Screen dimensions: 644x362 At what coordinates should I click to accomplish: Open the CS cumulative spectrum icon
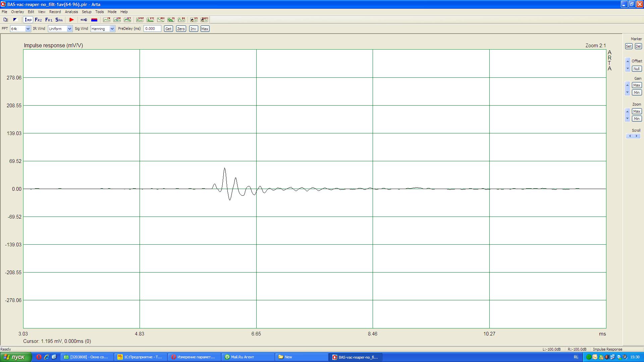pyautogui.click(x=171, y=20)
